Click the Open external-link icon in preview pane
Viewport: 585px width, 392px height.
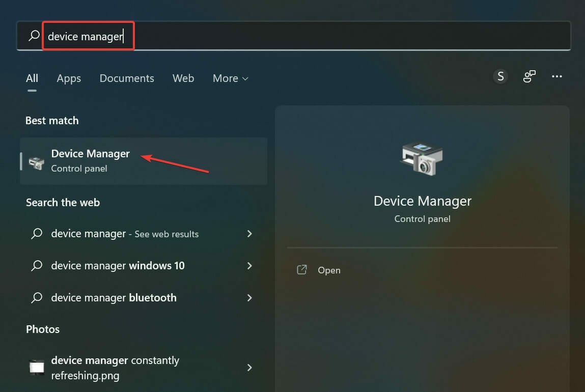tap(302, 270)
